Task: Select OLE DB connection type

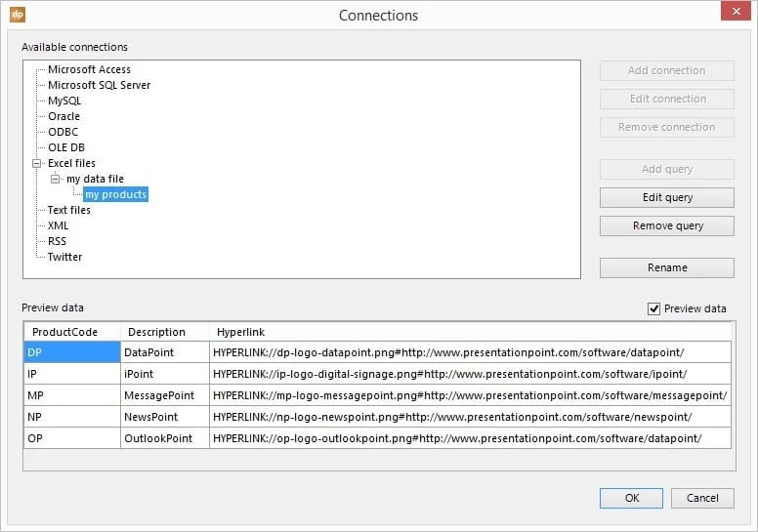Action: pyautogui.click(x=66, y=147)
